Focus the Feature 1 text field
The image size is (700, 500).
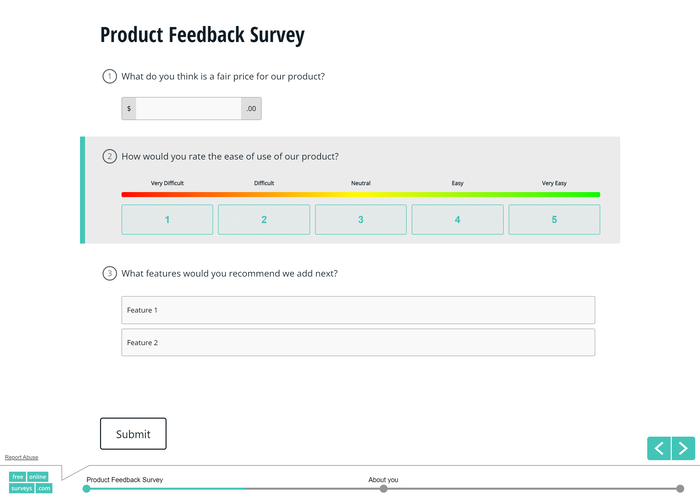(358, 310)
